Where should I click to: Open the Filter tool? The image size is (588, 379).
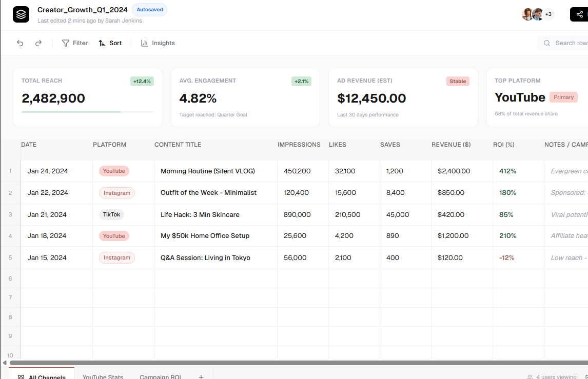[x=75, y=43]
